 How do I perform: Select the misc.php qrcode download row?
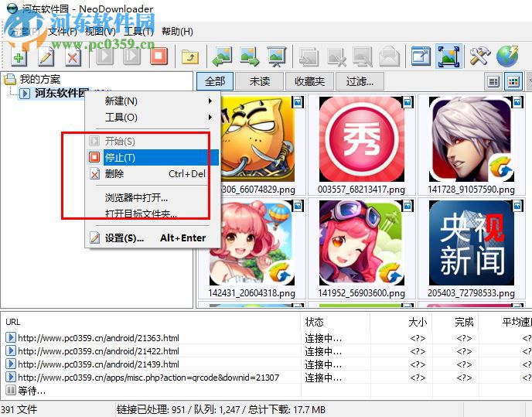point(266,378)
